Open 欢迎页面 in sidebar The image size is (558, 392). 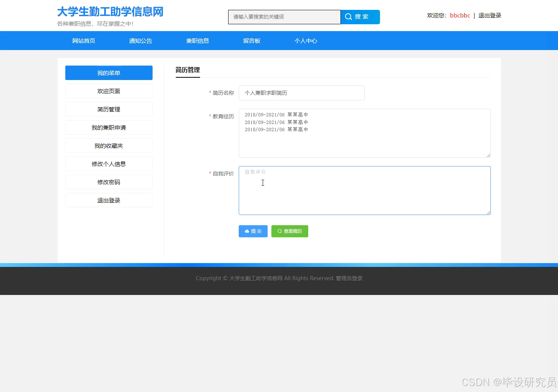(x=109, y=91)
